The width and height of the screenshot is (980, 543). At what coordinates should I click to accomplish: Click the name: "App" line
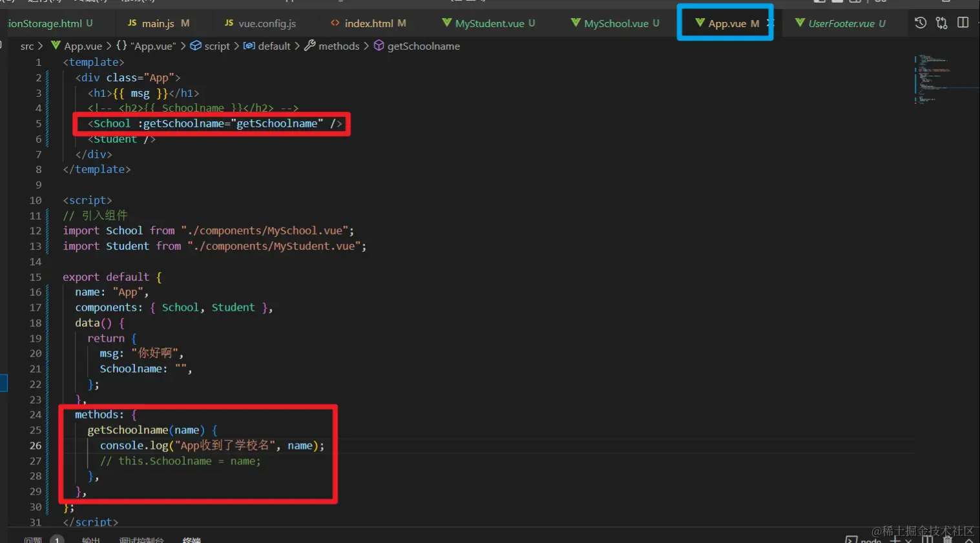[112, 292]
